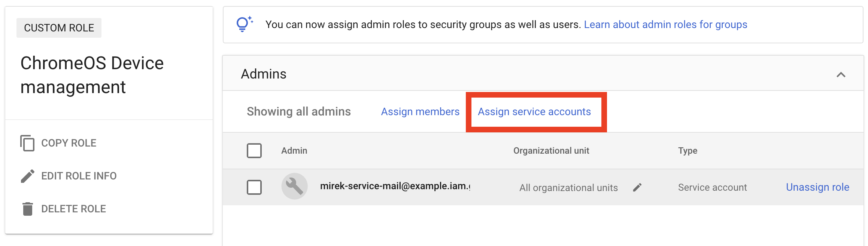The width and height of the screenshot is (868, 246).
Task: Click the Admin column header
Action: click(x=294, y=151)
